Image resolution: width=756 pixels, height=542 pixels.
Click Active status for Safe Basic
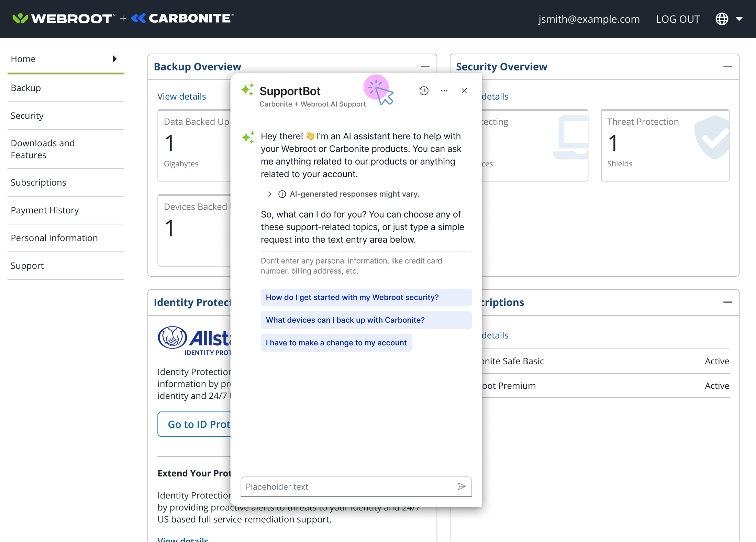(x=717, y=361)
